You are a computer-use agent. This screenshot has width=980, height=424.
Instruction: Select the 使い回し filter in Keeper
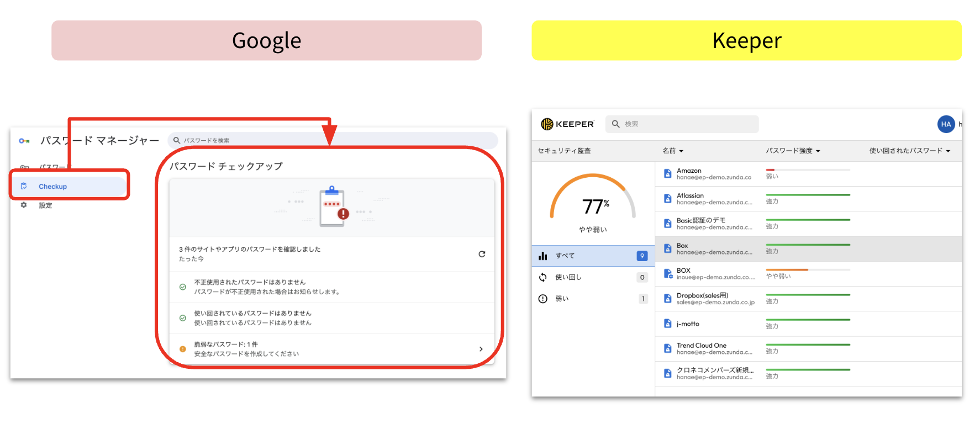(593, 277)
